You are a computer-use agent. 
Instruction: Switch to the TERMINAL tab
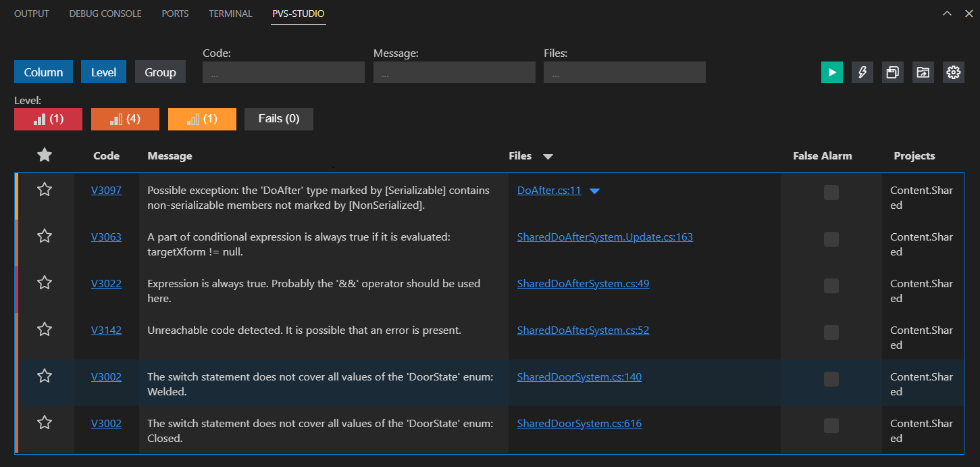(x=230, y=13)
